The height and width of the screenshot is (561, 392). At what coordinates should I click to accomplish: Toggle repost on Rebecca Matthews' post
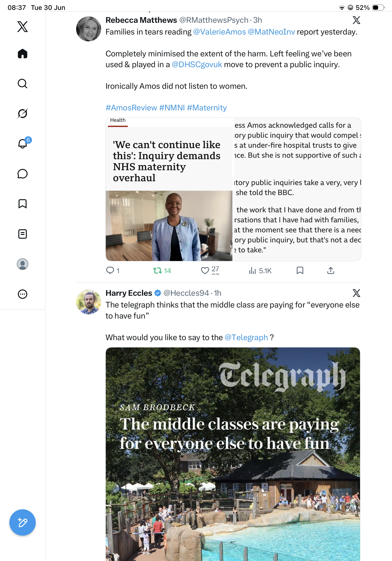[162, 270]
